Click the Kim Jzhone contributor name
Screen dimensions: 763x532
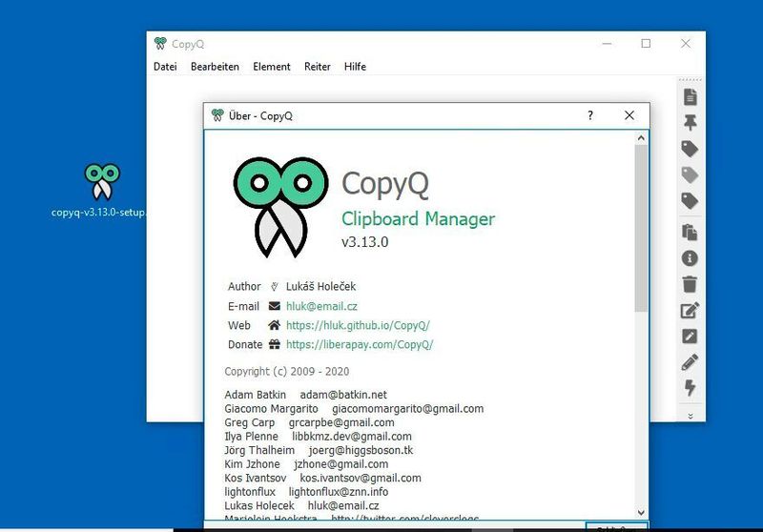click(x=252, y=464)
